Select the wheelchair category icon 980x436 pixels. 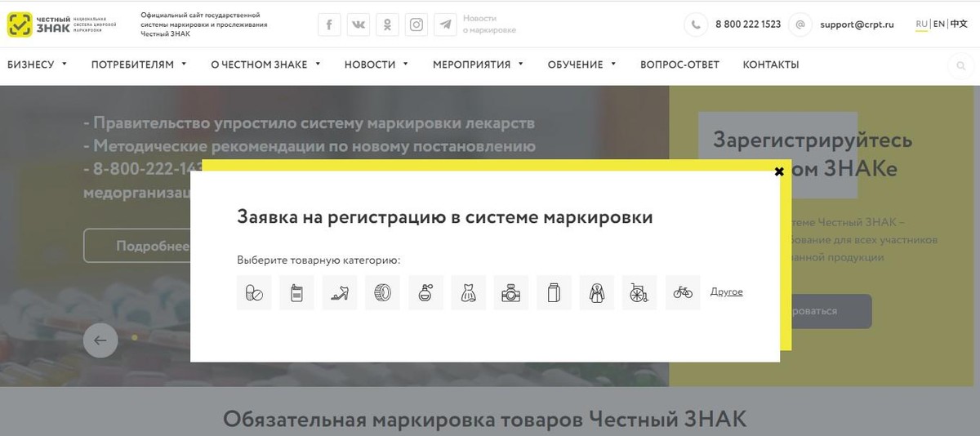(639, 292)
